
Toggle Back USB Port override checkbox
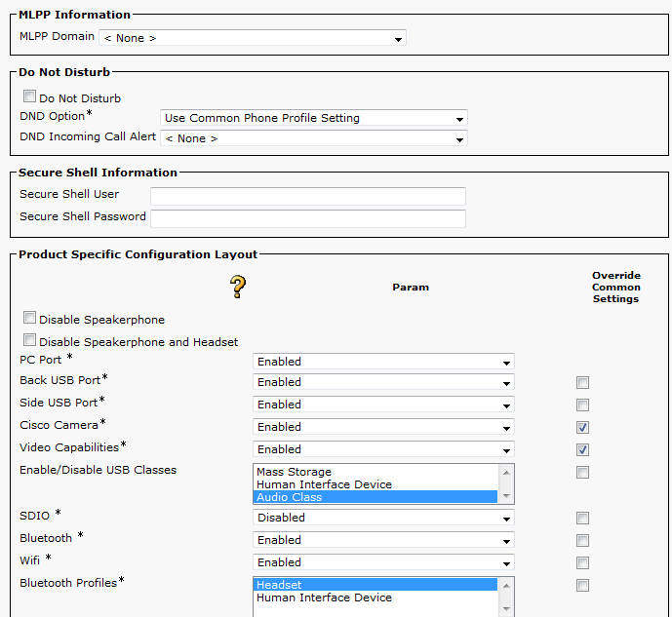tap(582, 382)
